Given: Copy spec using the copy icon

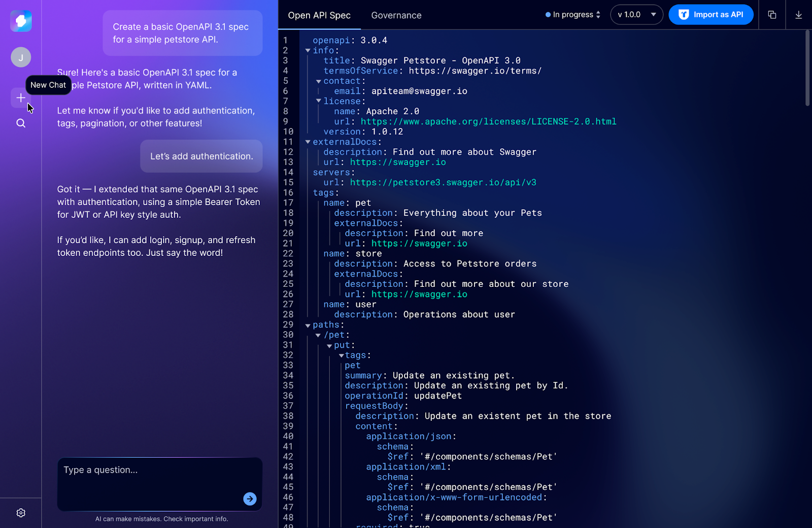Looking at the screenshot, I should click(772, 15).
